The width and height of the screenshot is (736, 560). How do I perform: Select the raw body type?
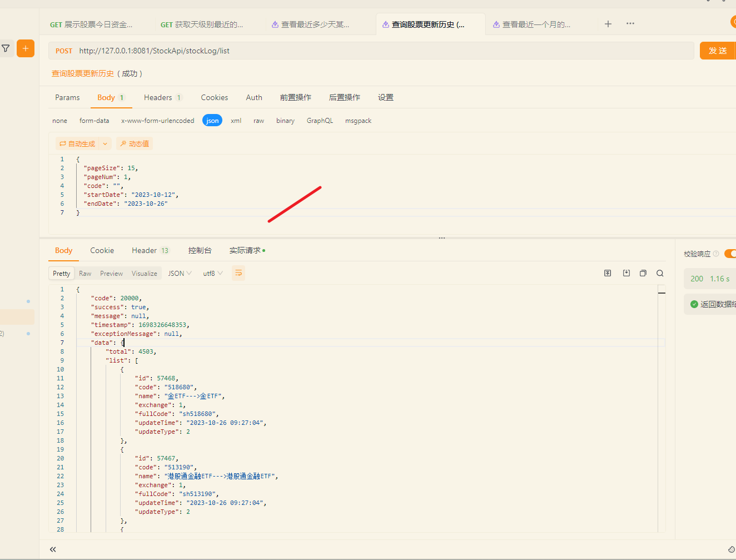[x=259, y=121]
